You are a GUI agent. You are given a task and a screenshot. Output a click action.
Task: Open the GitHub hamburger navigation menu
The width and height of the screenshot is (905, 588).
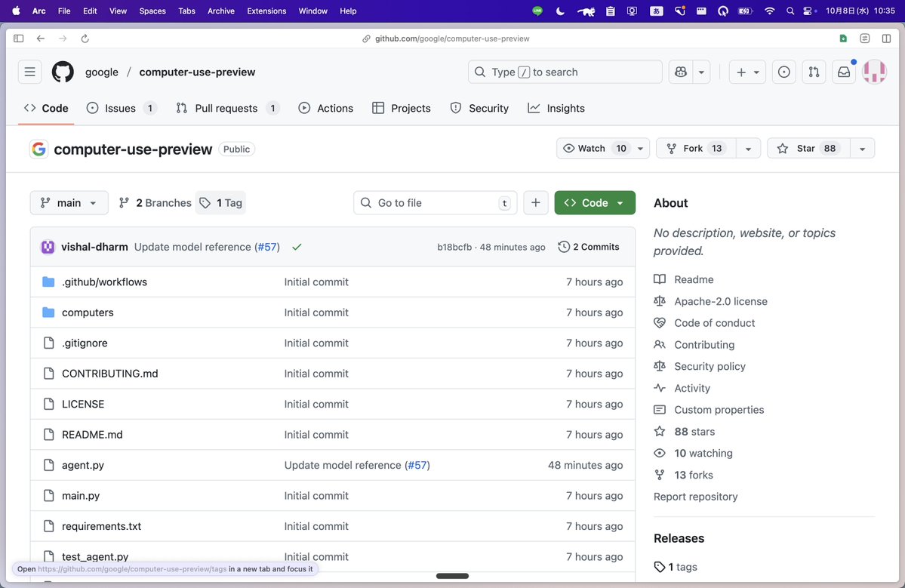click(x=29, y=72)
